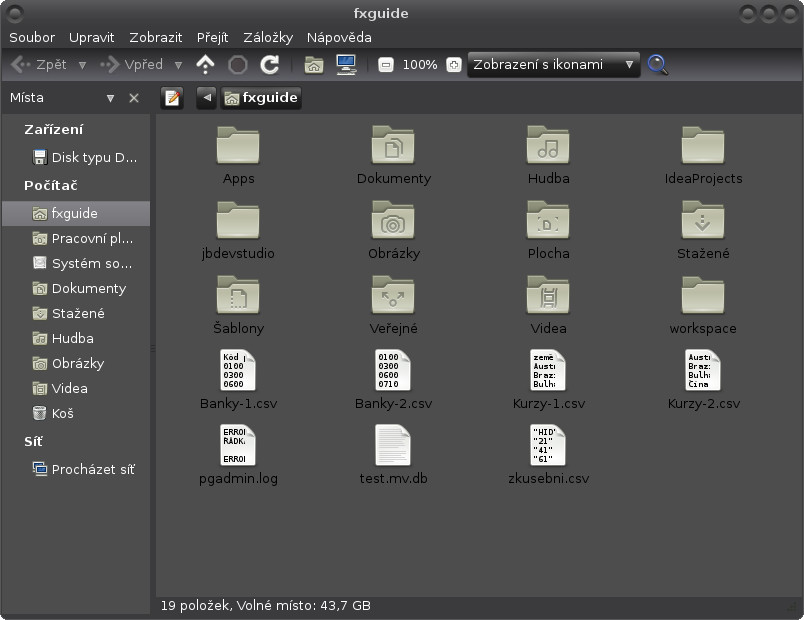804x620 pixels.
Task: Open the Místa sidebar type dropdown
Action: 110,98
